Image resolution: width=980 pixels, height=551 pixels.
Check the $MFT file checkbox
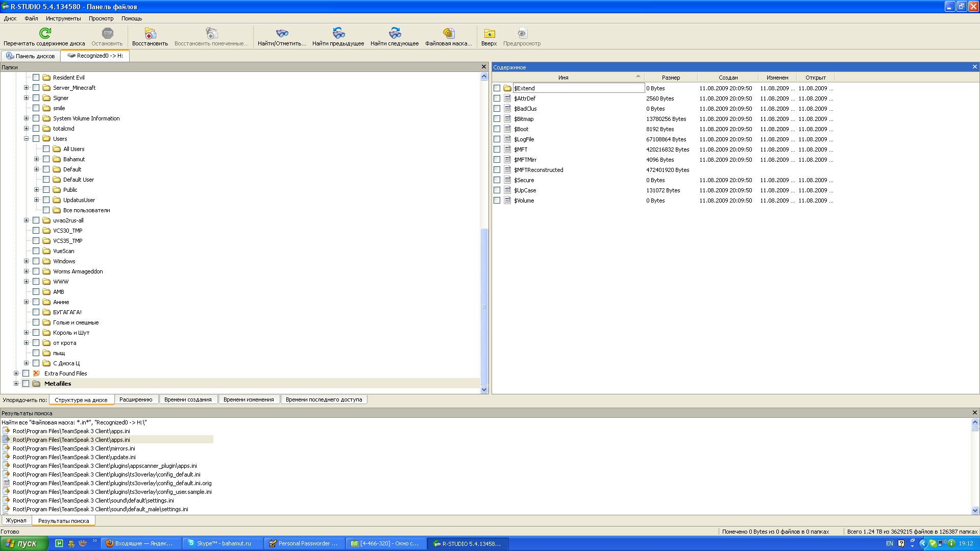tap(497, 149)
